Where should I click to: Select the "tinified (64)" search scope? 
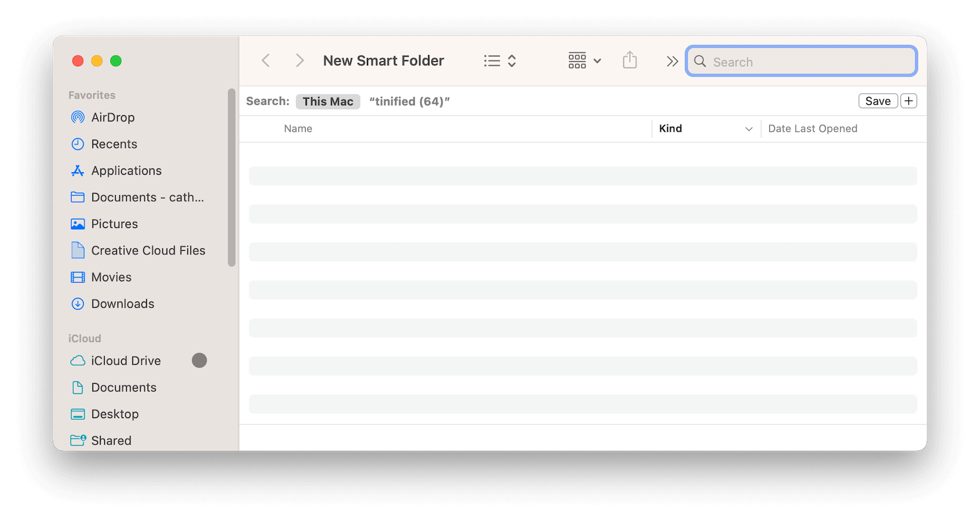click(x=409, y=101)
